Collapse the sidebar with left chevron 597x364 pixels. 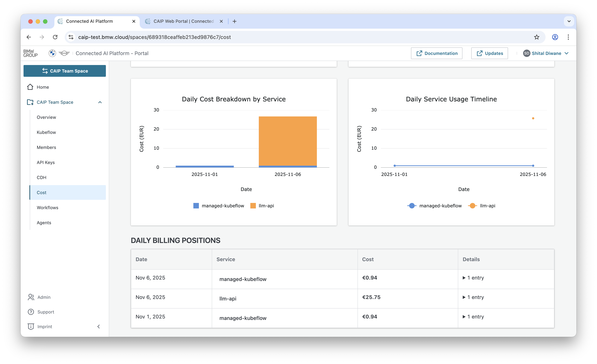coord(99,327)
